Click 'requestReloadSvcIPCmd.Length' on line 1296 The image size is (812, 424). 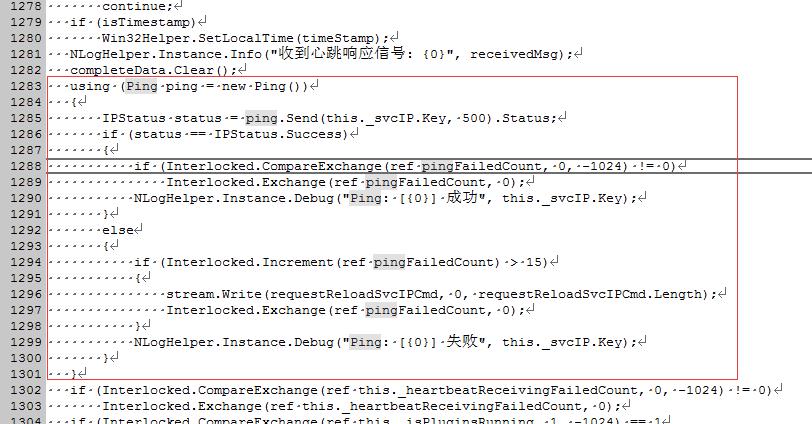[x=592, y=294]
